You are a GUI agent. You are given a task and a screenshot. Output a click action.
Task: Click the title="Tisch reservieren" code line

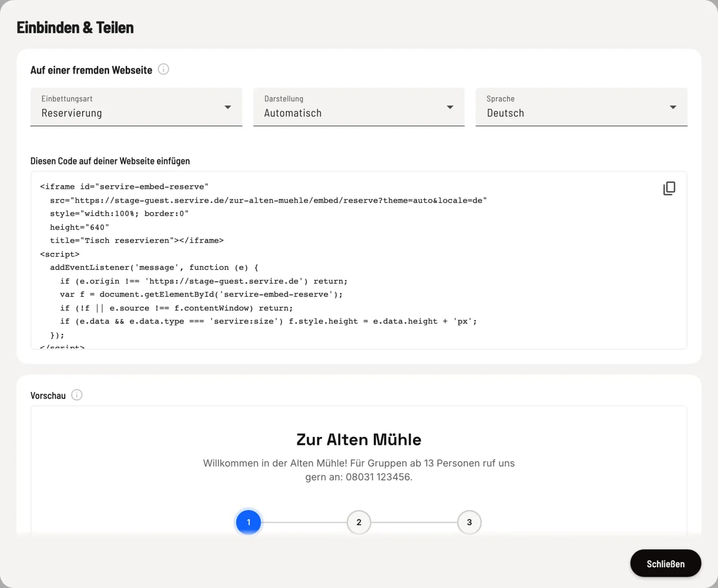coord(137,240)
